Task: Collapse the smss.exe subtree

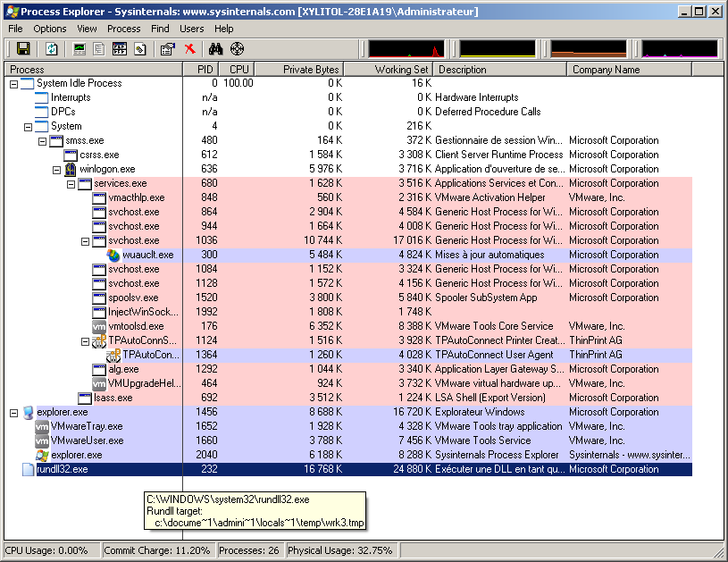Action: [x=42, y=141]
